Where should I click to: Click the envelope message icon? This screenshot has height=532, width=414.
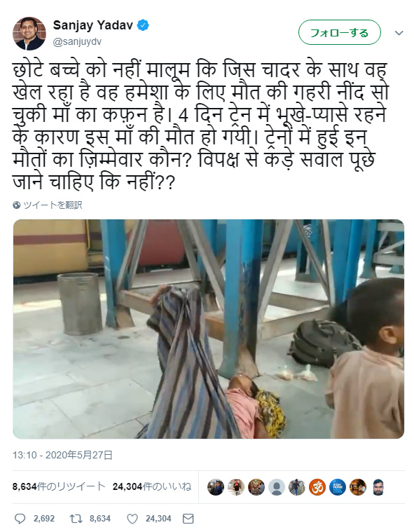coord(188,519)
